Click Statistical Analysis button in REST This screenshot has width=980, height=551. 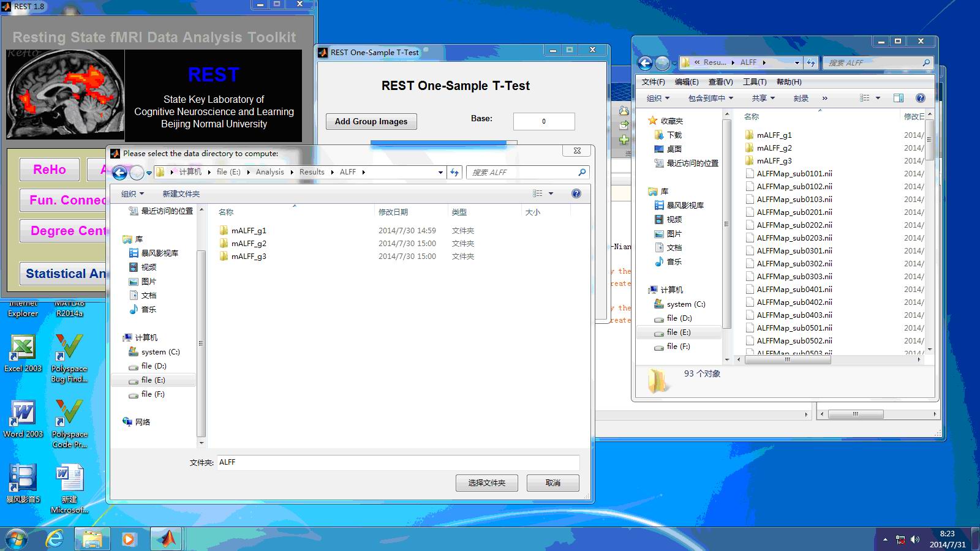tap(64, 274)
